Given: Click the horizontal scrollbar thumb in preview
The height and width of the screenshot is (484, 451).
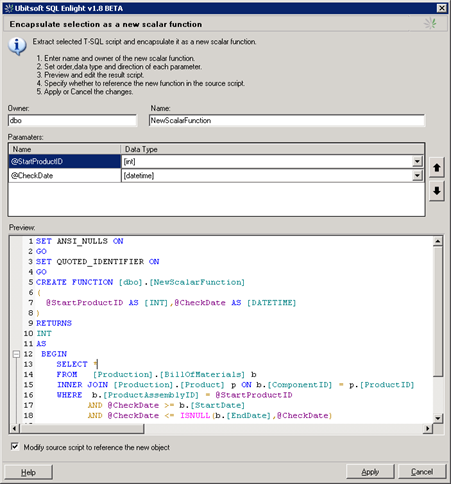Looking at the screenshot, I should (82, 428).
